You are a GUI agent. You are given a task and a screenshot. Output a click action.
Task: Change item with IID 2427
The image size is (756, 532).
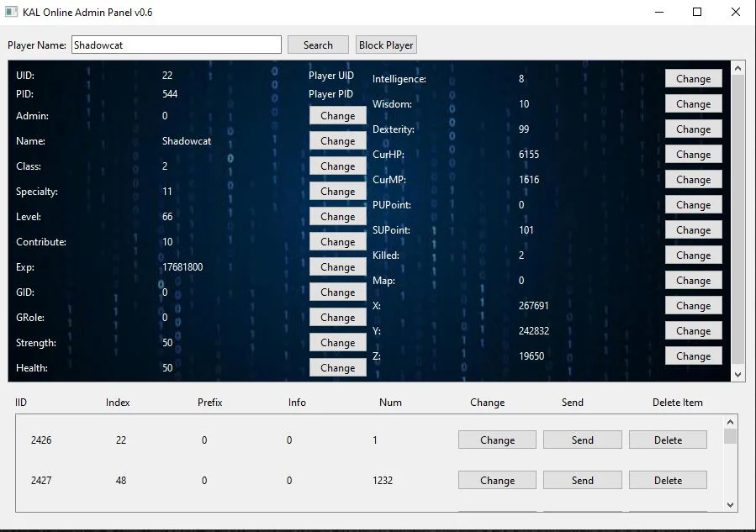coord(497,481)
